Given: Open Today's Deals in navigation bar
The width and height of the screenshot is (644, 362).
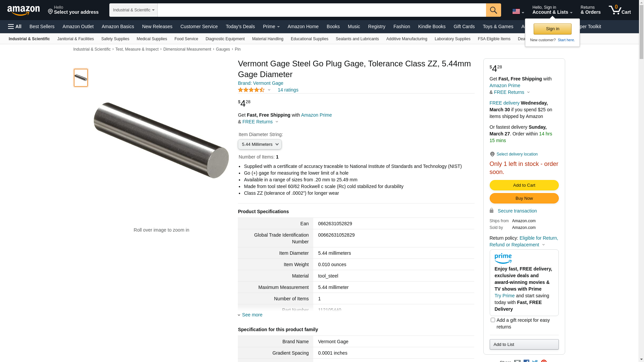Looking at the screenshot, I should tap(240, 26).
